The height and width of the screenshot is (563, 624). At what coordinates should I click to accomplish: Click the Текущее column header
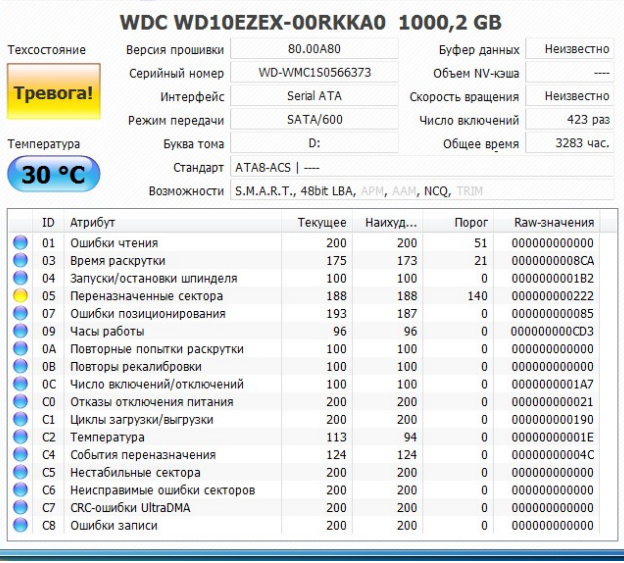[x=317, y=222]
